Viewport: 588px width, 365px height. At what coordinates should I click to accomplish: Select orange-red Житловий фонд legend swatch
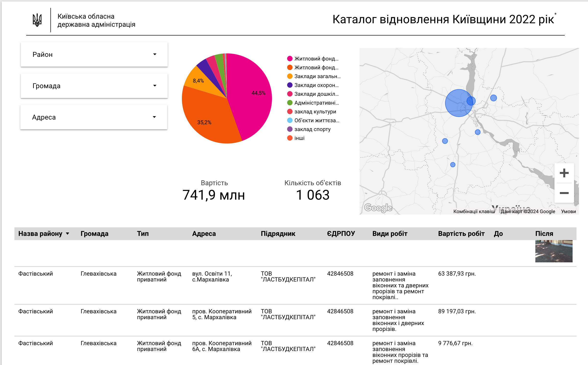(290, 67)
